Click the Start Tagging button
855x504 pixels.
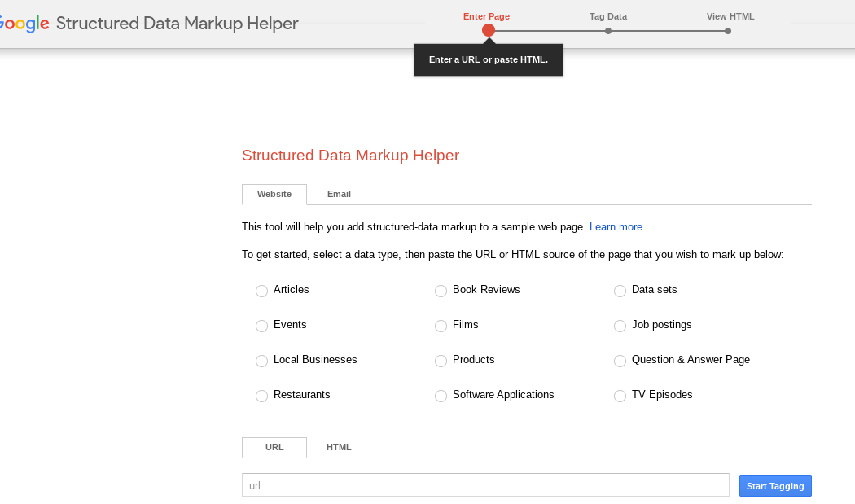775,486
